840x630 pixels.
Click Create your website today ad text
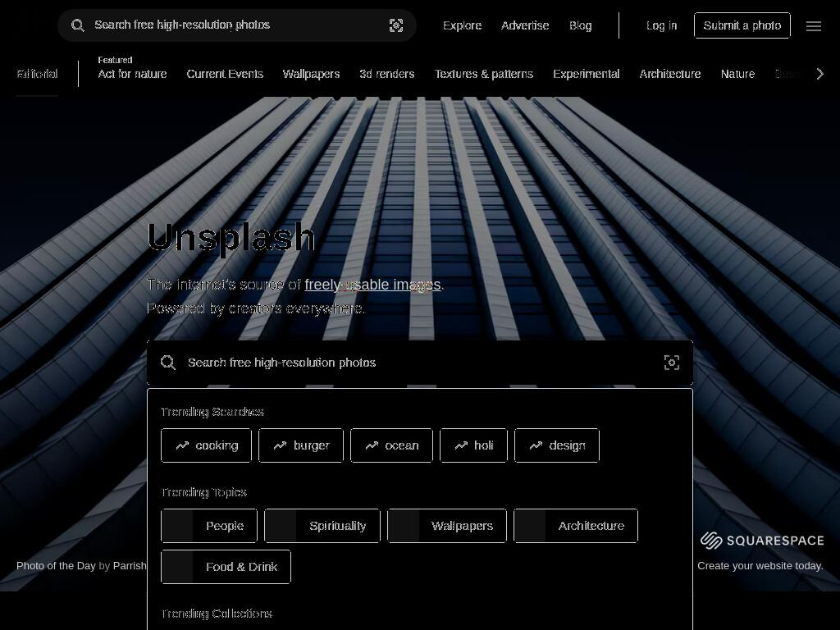[x=760, y=566]
